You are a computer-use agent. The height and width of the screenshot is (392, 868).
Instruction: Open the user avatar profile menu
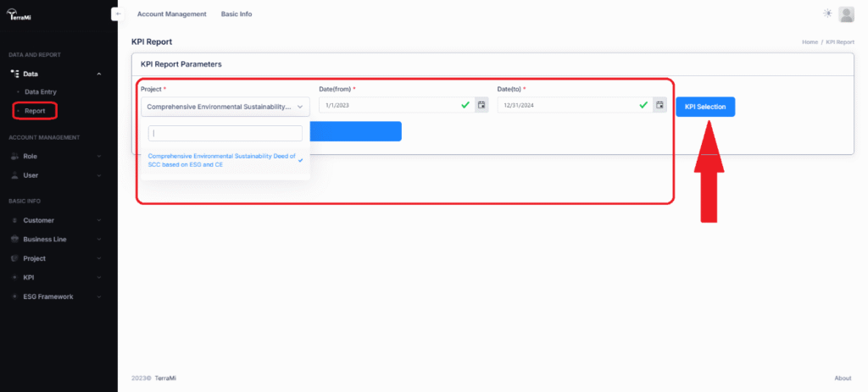click(846, 14)
